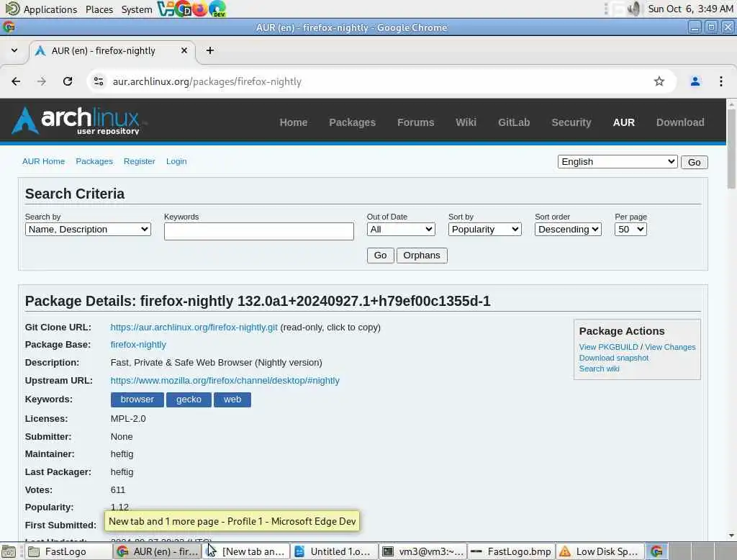Switch to FastLogo.bmp taskbar item
The height and width of the screenshot is (560, 737).
[511, 551]
